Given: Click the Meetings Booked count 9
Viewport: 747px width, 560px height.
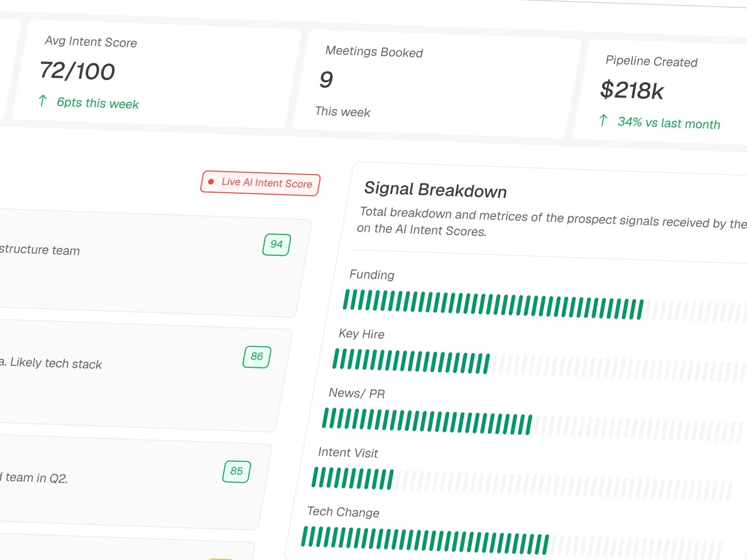Looking at the screenshot, I should (326, 80).
